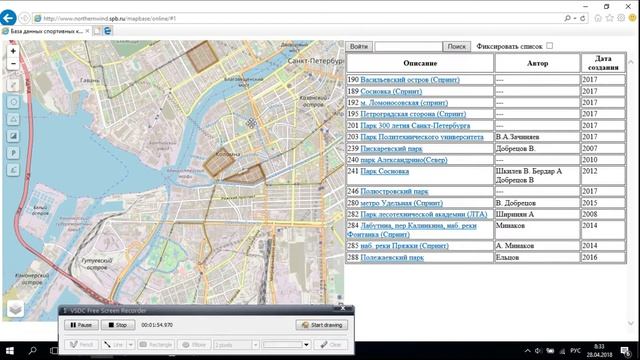Toggle Фиксировать список checkbox
Image resolution: width=640 pixels, height=360 pixels.
549,46
